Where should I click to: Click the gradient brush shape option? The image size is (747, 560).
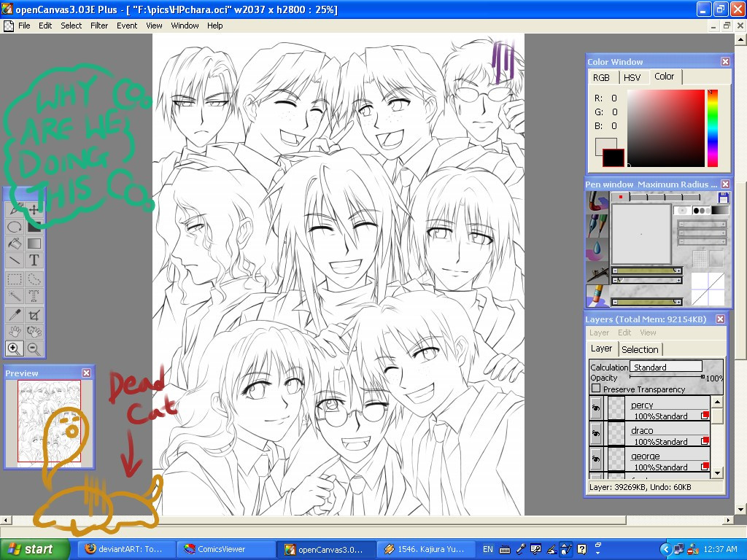tap(720, 211)
